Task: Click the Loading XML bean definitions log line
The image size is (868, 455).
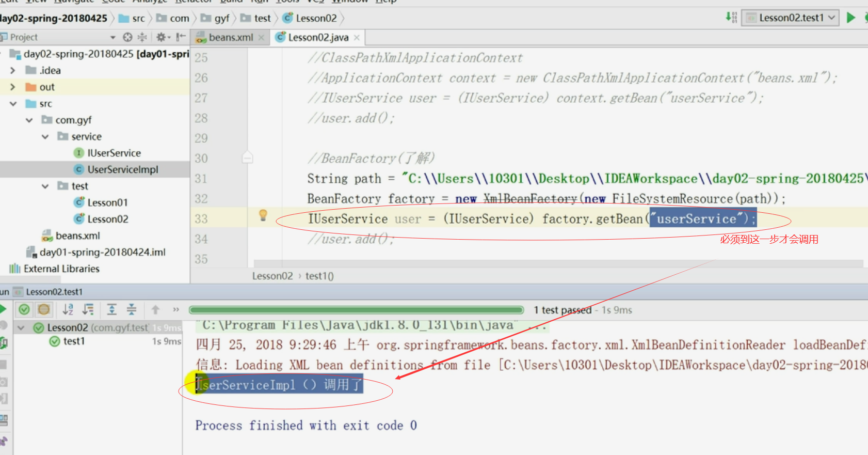Action: (x=532, y=365)
